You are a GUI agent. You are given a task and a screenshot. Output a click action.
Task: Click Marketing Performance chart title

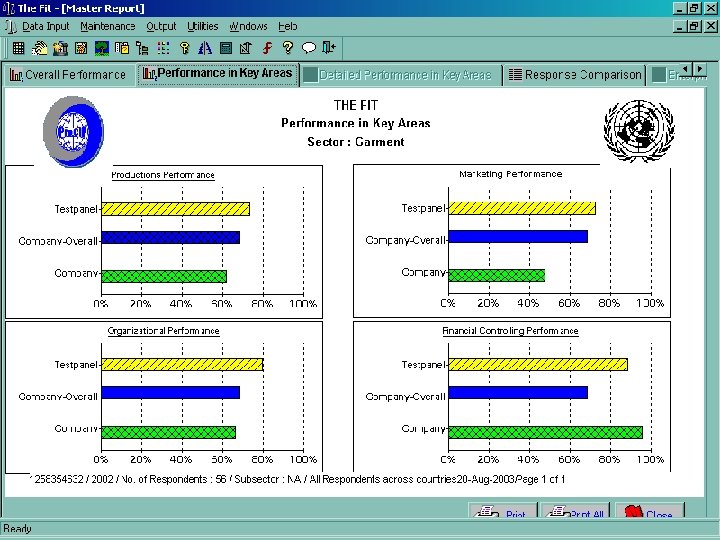click(511, 174)
